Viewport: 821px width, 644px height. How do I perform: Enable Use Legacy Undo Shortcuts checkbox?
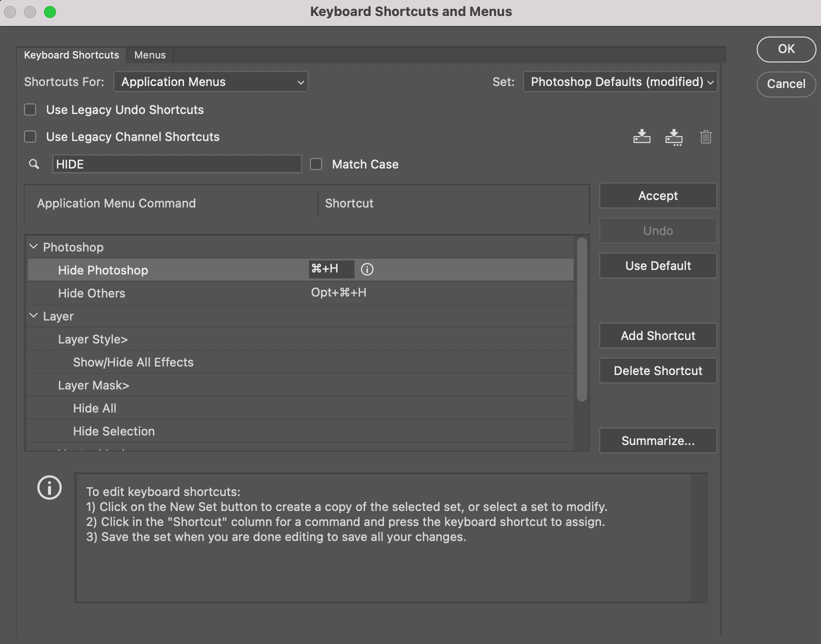point(30,109)
